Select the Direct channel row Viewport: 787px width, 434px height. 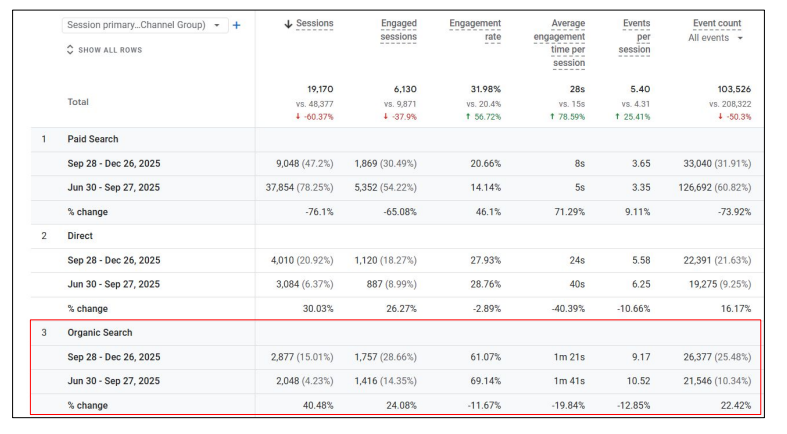pyautogui.click(x=80, y=236)
